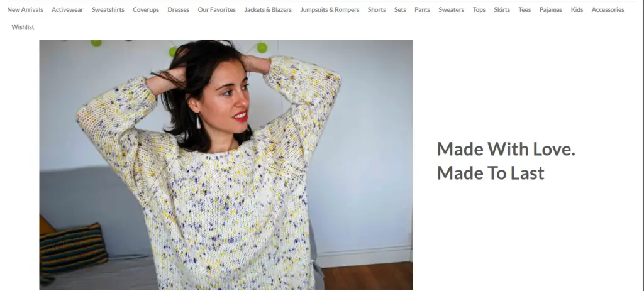Browse the Pajamas section
644x291 pixels.
pyautogui.click(x=551, y=10)
